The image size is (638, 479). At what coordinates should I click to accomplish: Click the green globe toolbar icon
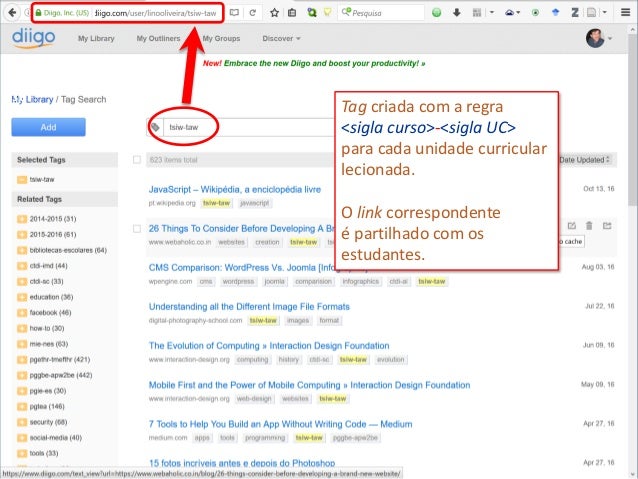437,13
